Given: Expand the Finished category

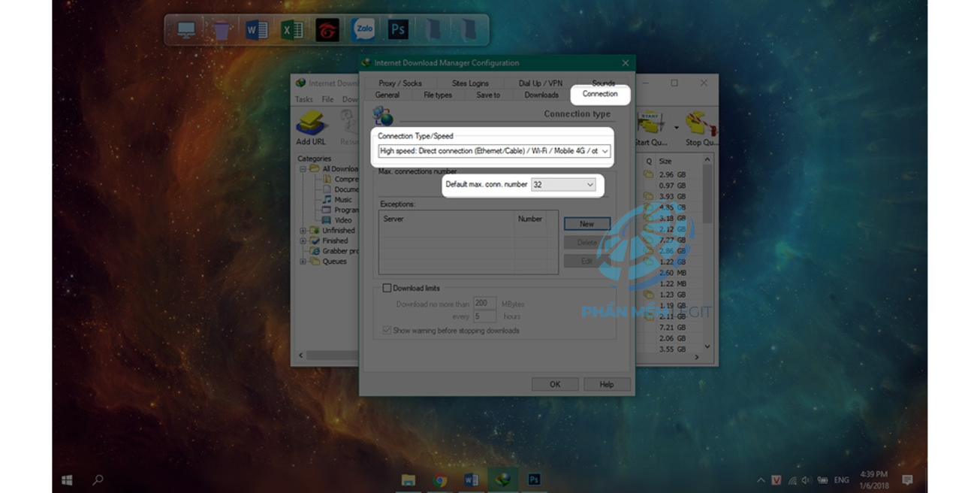Looking at the screenshot, I should click(303, 241).
